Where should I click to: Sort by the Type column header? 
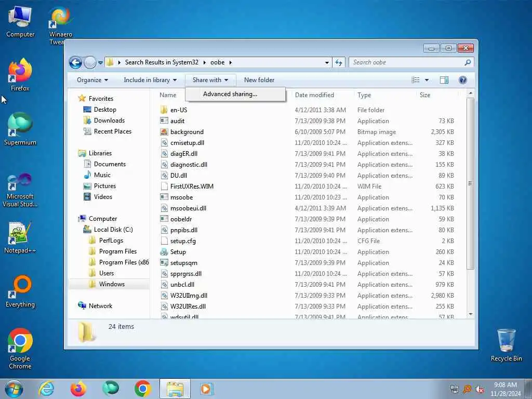(x=364, y=95)
